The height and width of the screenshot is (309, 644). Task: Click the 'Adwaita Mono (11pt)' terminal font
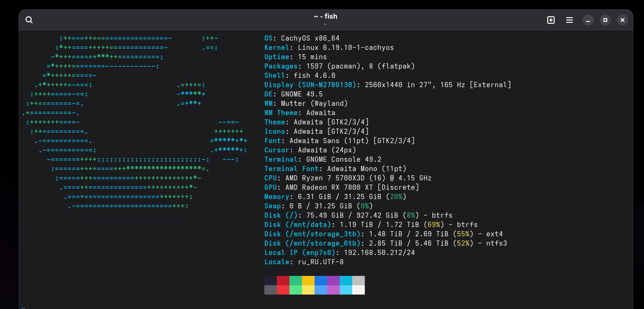click(367, 169)
